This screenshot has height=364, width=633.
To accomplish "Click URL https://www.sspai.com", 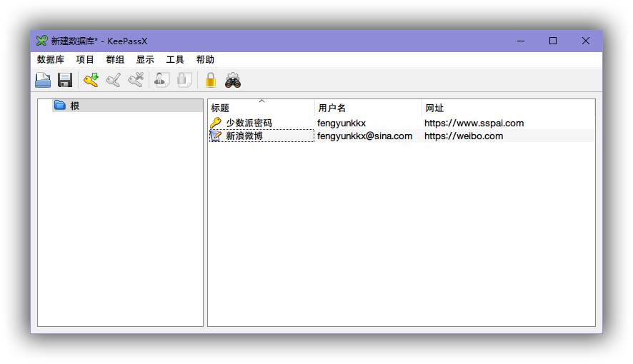I will (474, 123).
